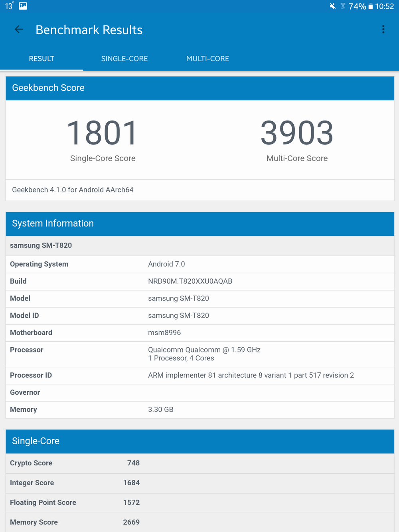Image resolution: width=399 pixels, height=532 pixels.
Task: Tap the Integer Score label
Action: (x=32, y=483)
